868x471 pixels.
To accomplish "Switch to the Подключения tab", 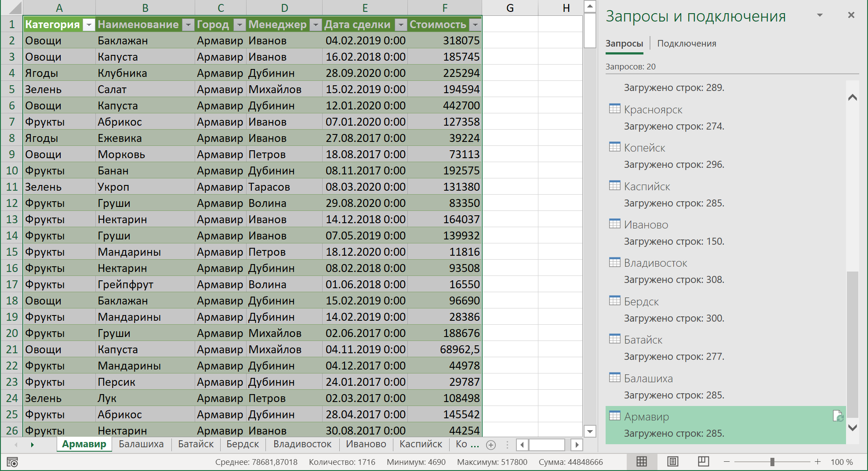I will click(686, 43).
